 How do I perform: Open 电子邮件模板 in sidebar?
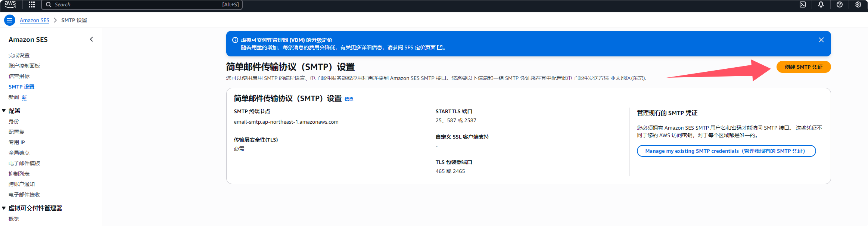[x=24, y=163]
